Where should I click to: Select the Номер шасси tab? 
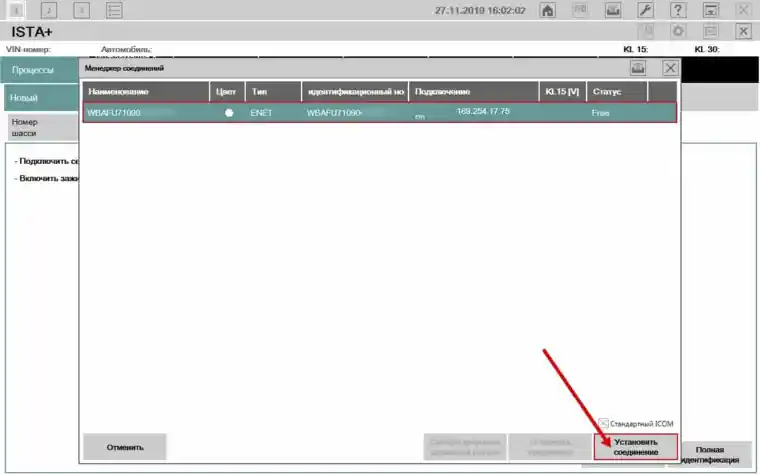[x=43, y=127]
